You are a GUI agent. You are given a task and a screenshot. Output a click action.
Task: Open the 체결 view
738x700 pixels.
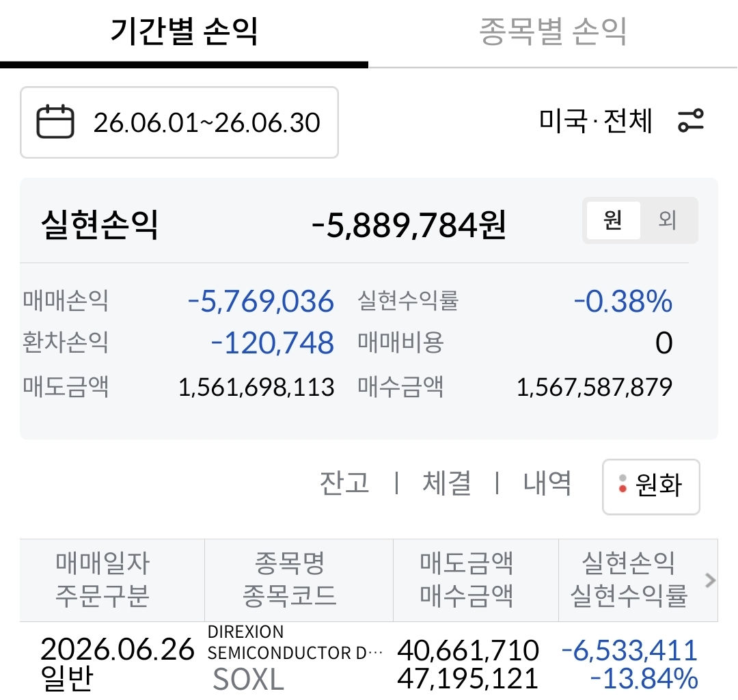click(447, 483)
